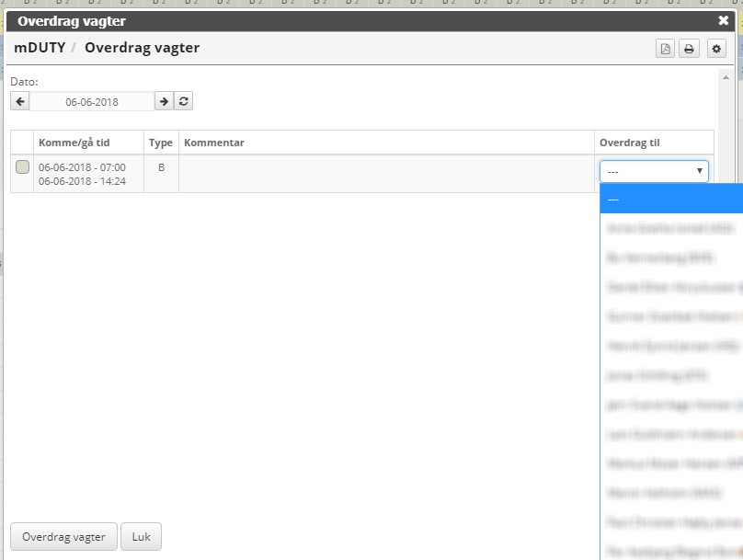This screenshot has height=560, width=743.
Task: Pick the first name below '---'
Action: [x=671, y=226]
